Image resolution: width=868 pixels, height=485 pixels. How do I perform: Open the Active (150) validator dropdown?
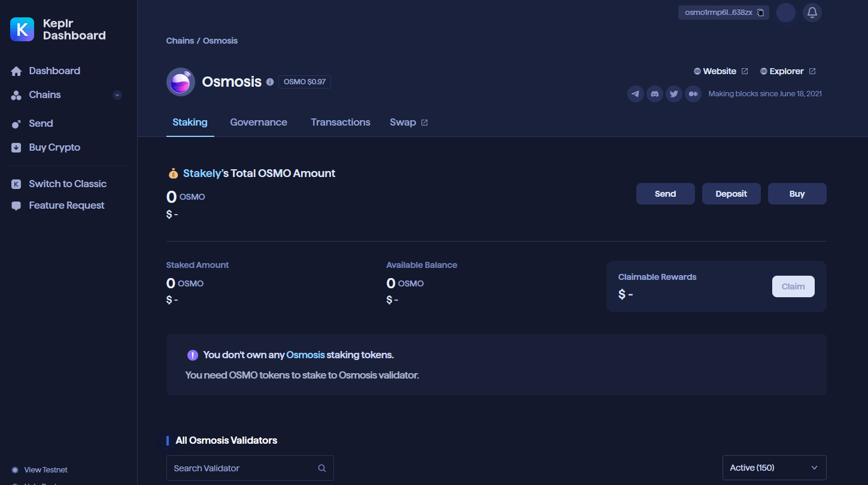pyautogui.click(x=775, y=468)
